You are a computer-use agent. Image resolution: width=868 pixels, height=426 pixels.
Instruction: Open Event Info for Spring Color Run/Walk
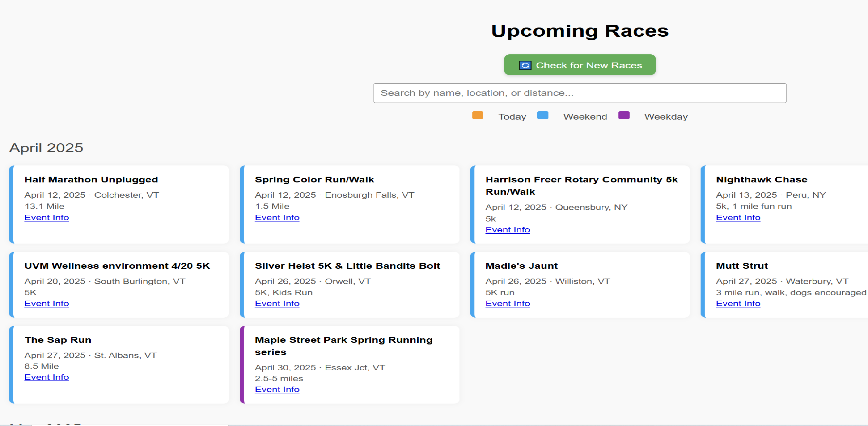pos(277,217)
